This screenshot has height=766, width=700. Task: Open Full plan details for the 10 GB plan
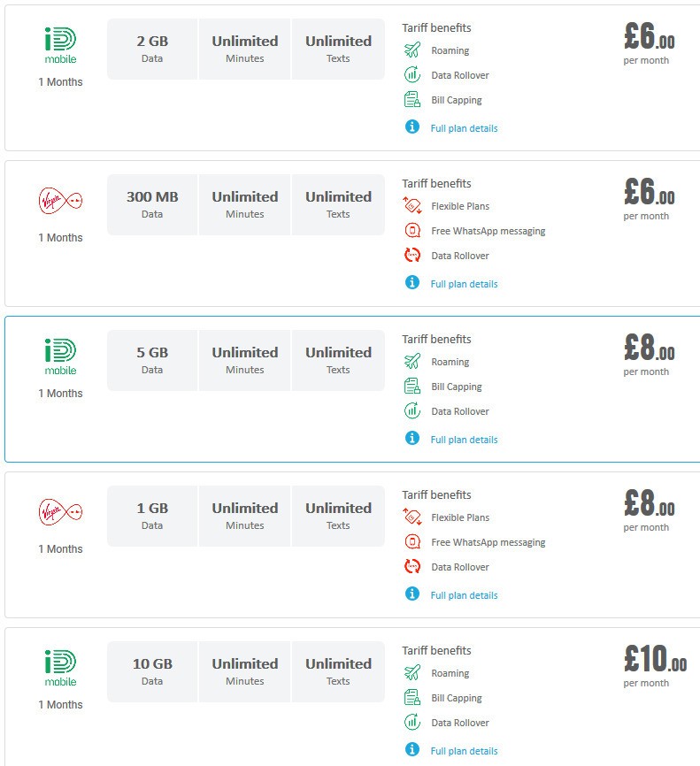click(x=464, y=750)
